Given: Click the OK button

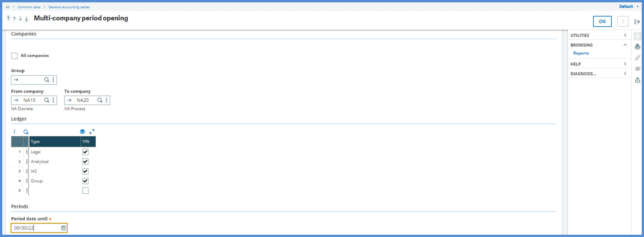Looking at the screenshot, I should (602, 21).
